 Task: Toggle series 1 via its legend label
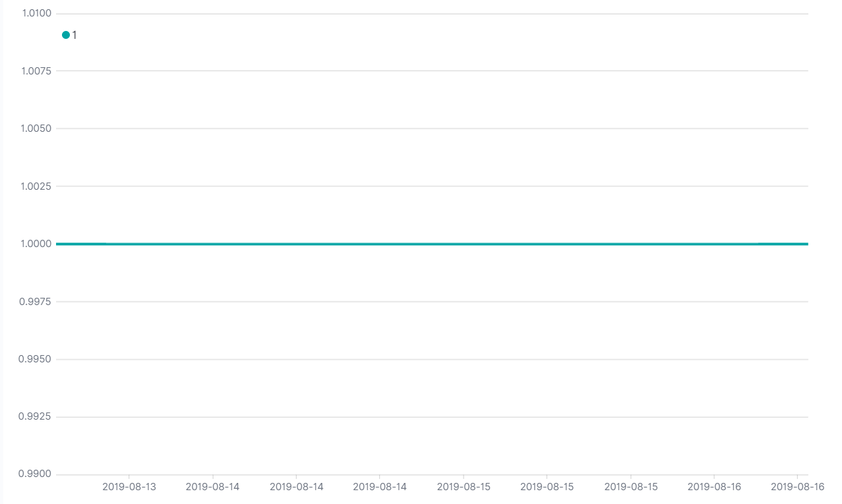(x=75, y=35)
